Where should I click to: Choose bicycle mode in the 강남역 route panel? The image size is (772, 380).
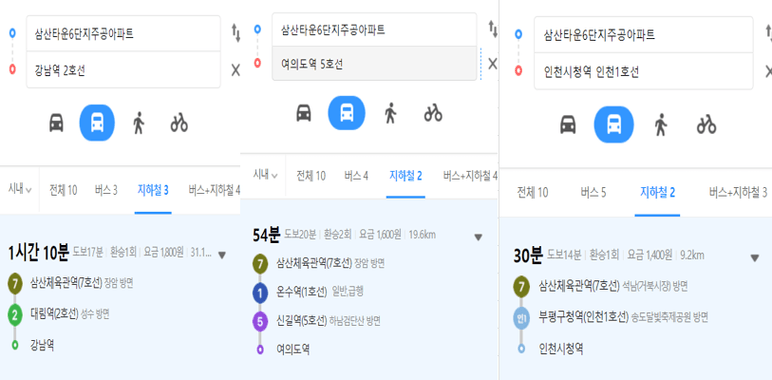click(179, 123)
